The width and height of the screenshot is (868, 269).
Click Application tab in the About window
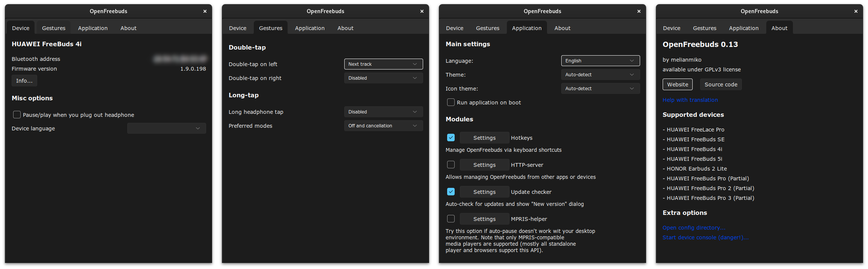point(744,28)
